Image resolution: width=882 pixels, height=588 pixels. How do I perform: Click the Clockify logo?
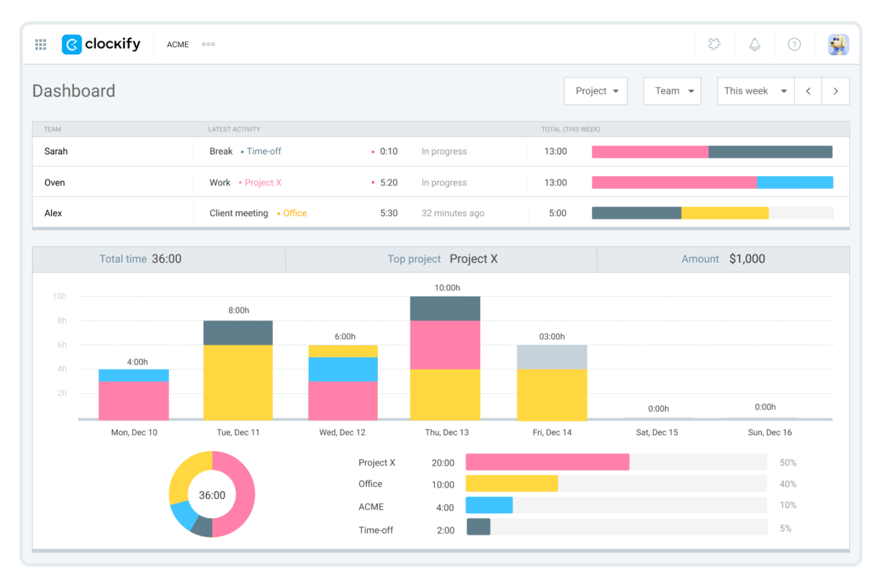pos(100,44)
